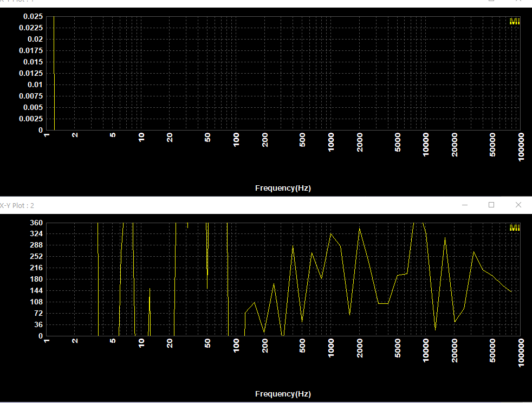This screenshot has height=403, width=532.
Task: Click the 50000 x-axis tick in bottom plot
Action: pos(492,350)
